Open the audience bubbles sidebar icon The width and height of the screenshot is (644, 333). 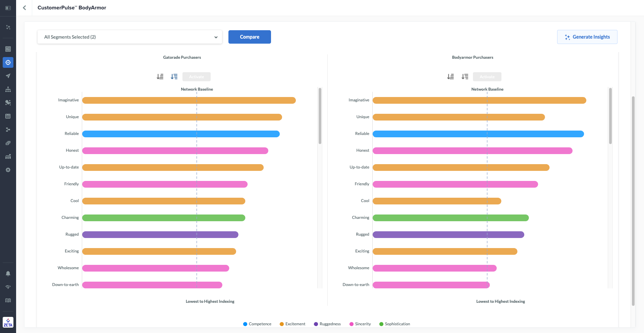[8, 103]
